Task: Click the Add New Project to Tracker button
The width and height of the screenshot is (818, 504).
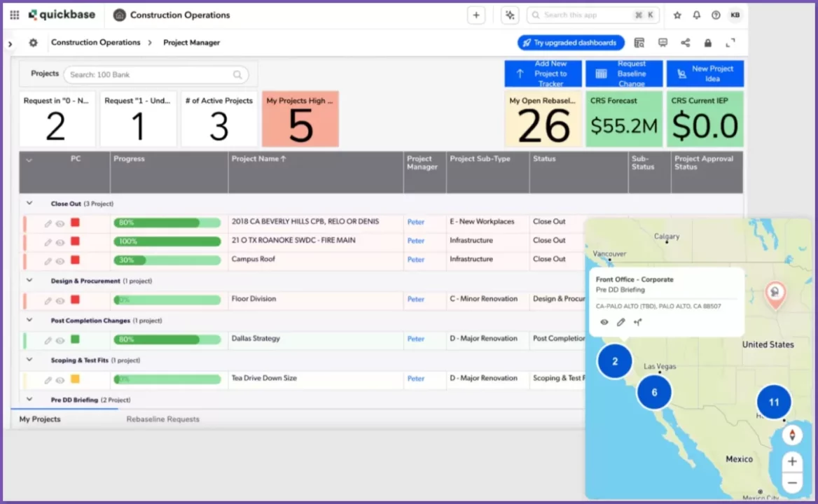Action: (x=543, y=73)
